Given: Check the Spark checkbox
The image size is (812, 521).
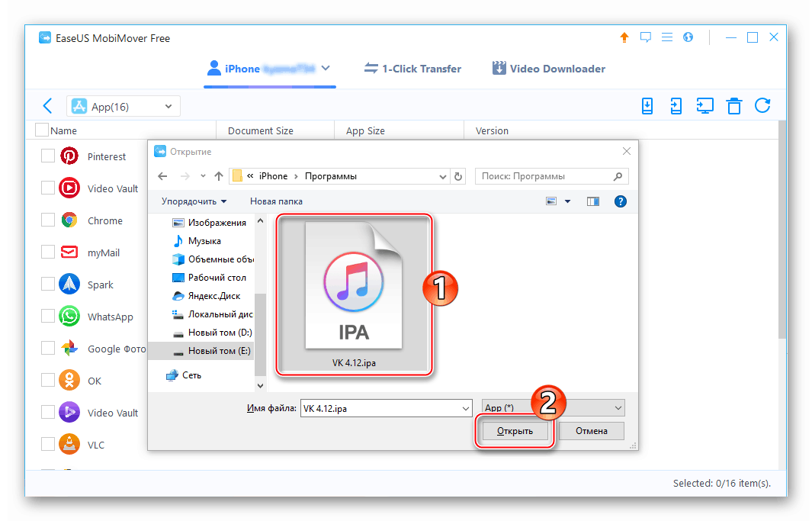Looking at the screenshot, I should click(47, 285).
